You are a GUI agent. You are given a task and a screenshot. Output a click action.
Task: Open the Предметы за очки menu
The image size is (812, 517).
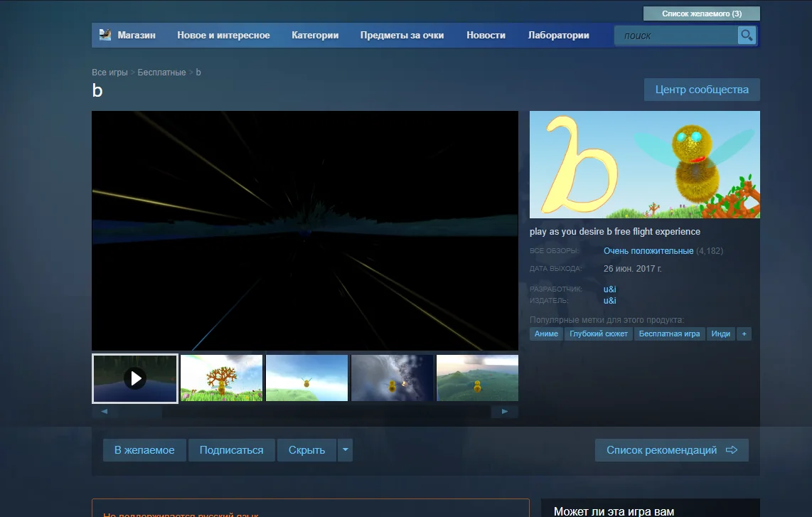[x=402, y=36]
